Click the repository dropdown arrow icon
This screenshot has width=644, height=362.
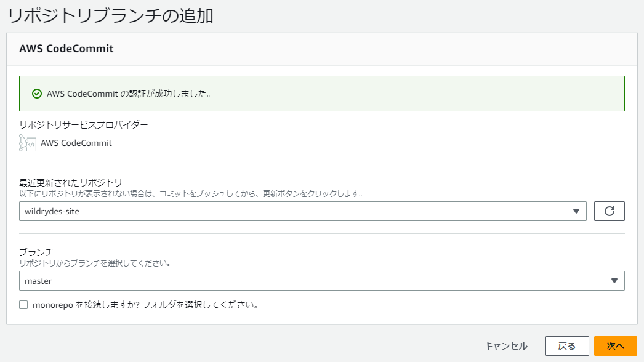[577, 211]
